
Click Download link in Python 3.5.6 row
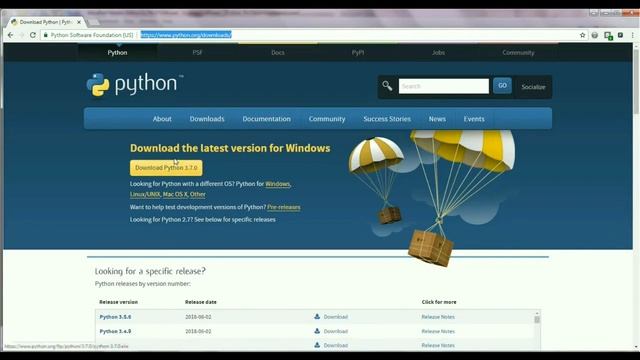click(x=336, y=317)
